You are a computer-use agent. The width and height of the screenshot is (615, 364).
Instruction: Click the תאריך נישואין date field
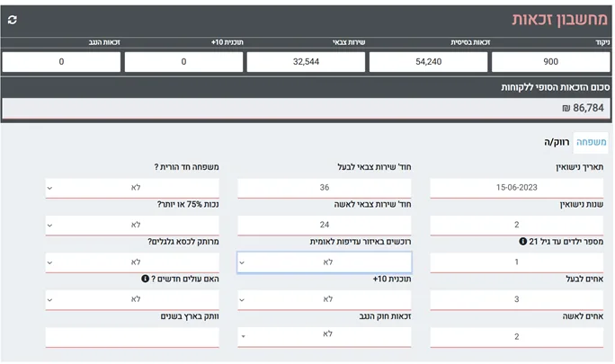[517, 188]
